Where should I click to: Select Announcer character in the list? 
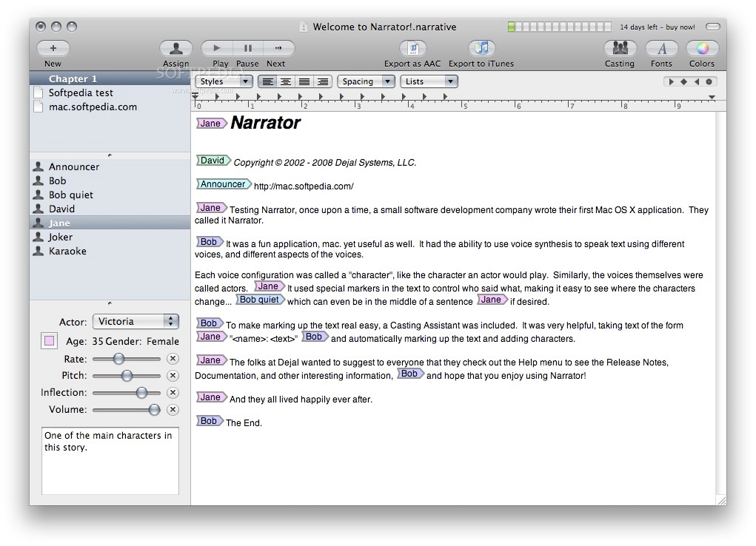click(x=110, y=166)
